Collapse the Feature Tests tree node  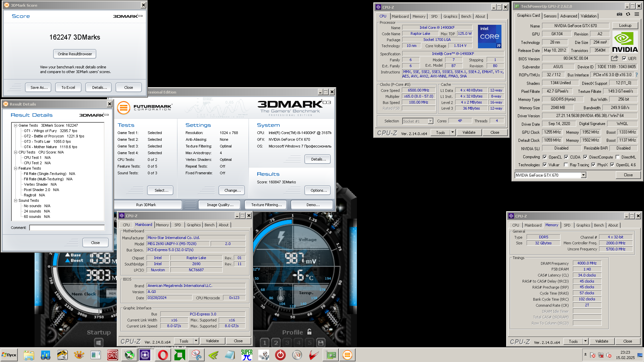click(15, 168)
